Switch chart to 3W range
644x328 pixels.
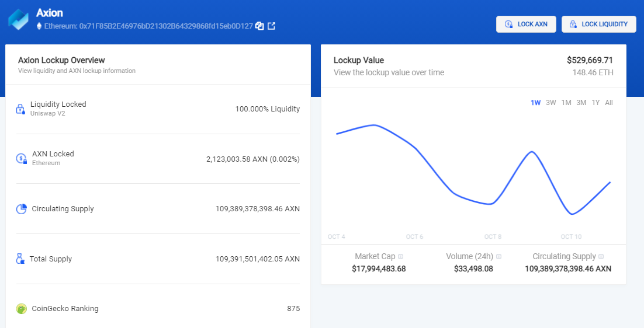pyautogui.click(x=550, y=103)
